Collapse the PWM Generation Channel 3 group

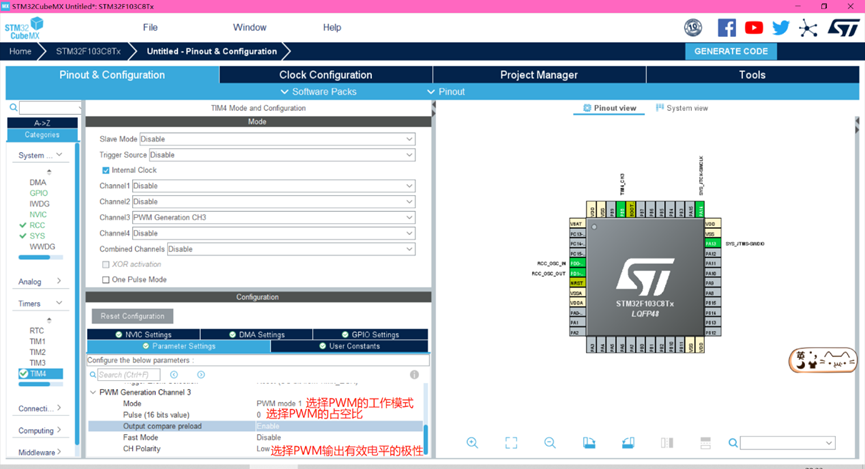pos(93,392)
